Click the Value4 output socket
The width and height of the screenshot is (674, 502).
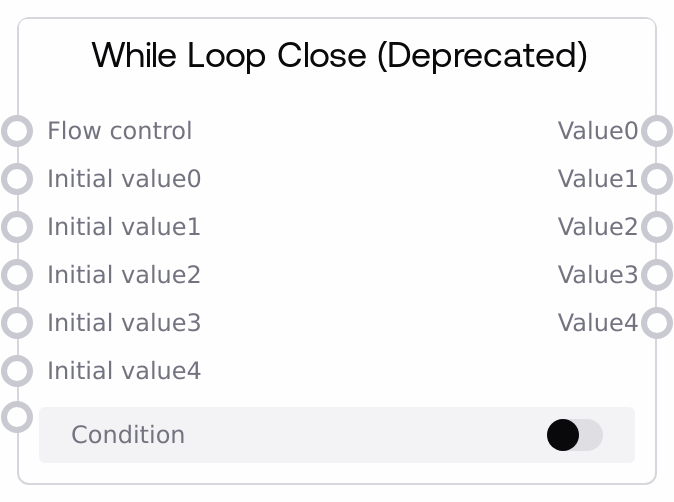point(656,323)
